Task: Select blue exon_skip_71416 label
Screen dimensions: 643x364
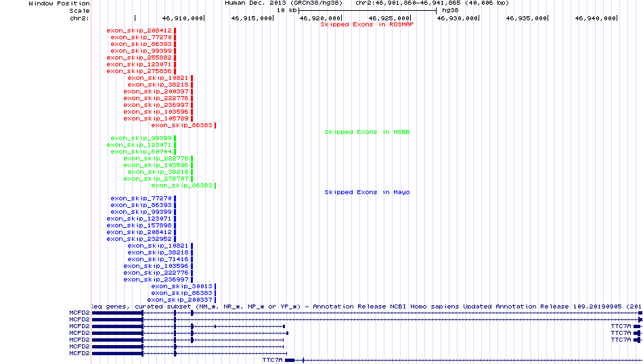Action: (x=158, y=260)
